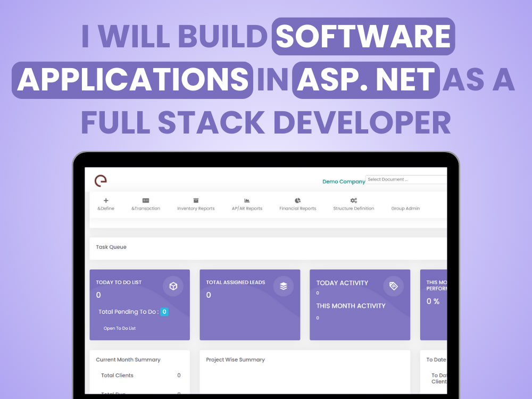Click the Demo Company link
The width and height of the screenshot is (532, 399).
[x=344, y=181]
